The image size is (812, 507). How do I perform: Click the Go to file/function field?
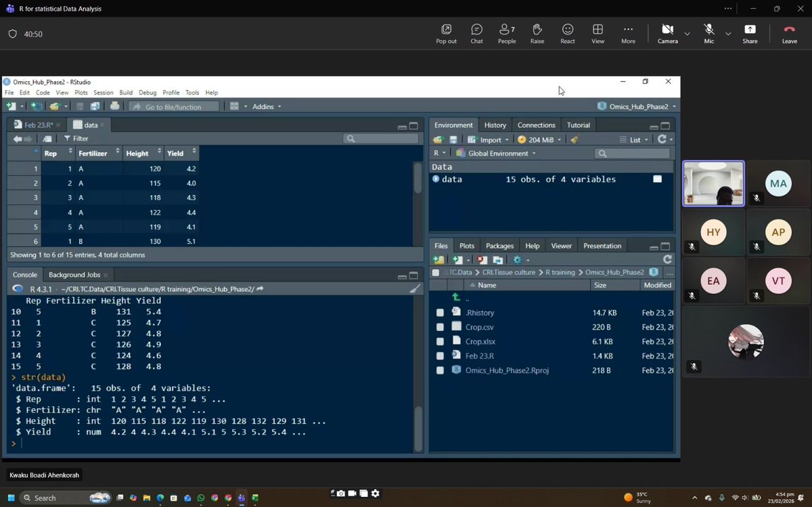175,106
